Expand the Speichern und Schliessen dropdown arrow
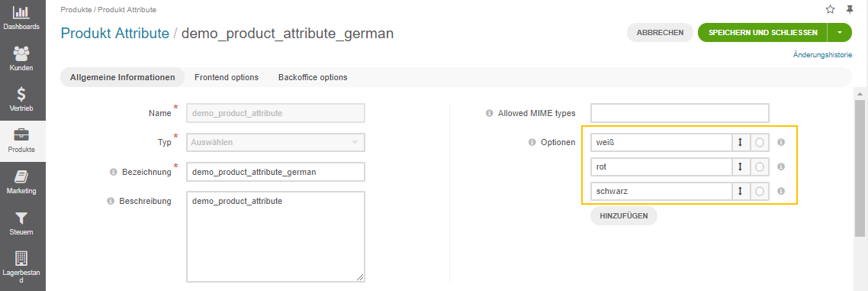This screenshot has height=291, width=868. pos(840,33)
